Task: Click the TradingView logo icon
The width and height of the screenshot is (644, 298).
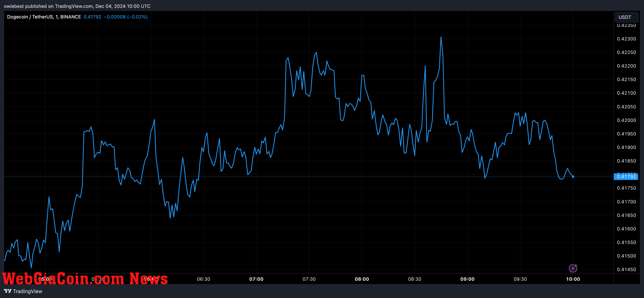Action: [x=8, y=291]
